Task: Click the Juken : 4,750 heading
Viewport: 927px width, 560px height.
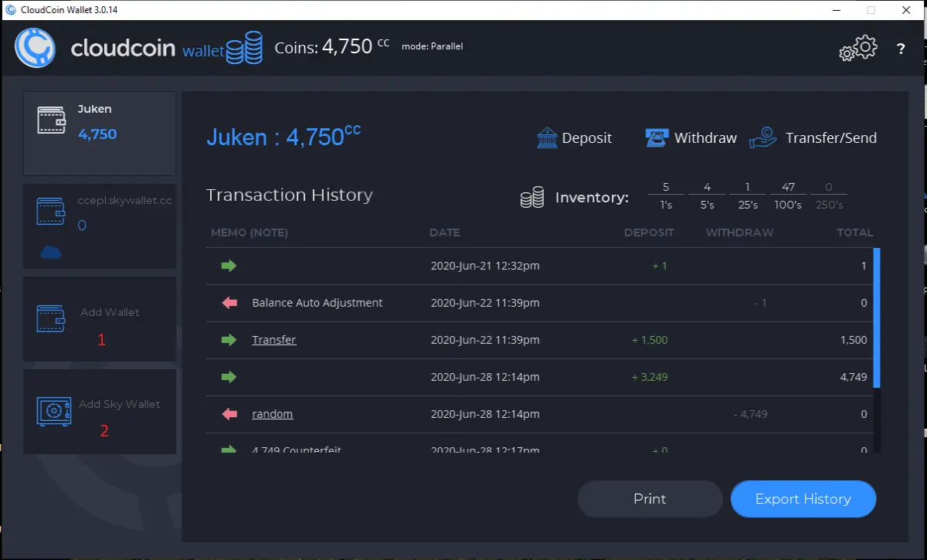Action: pos(284,137)
